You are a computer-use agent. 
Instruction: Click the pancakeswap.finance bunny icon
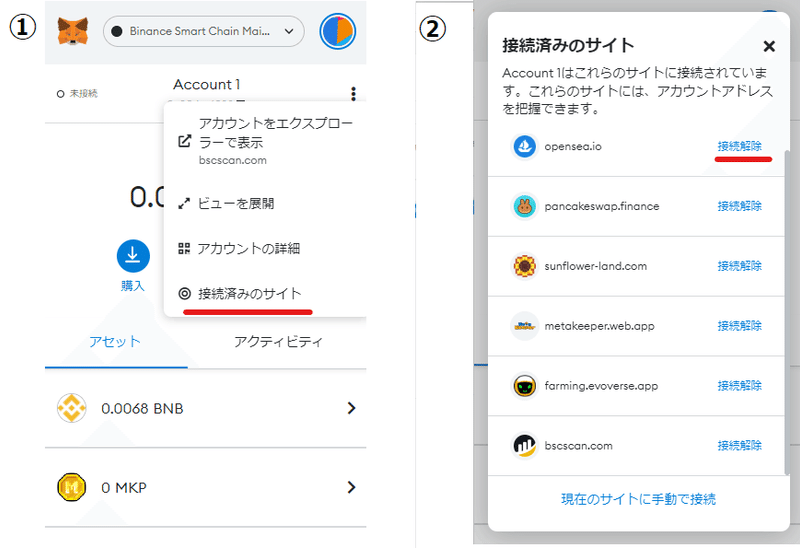pos(524,206)
